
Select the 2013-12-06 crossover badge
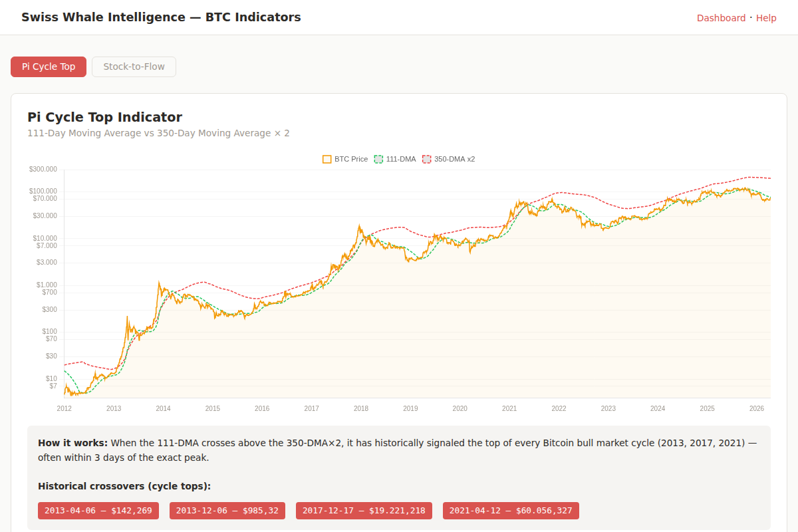pos(227,511)
